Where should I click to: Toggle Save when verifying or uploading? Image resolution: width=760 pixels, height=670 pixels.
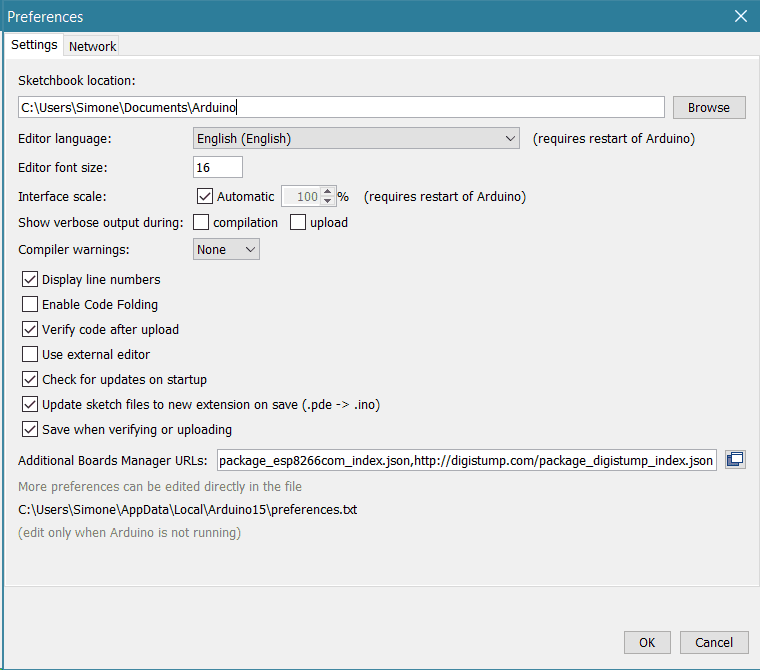tap(30, 430)
